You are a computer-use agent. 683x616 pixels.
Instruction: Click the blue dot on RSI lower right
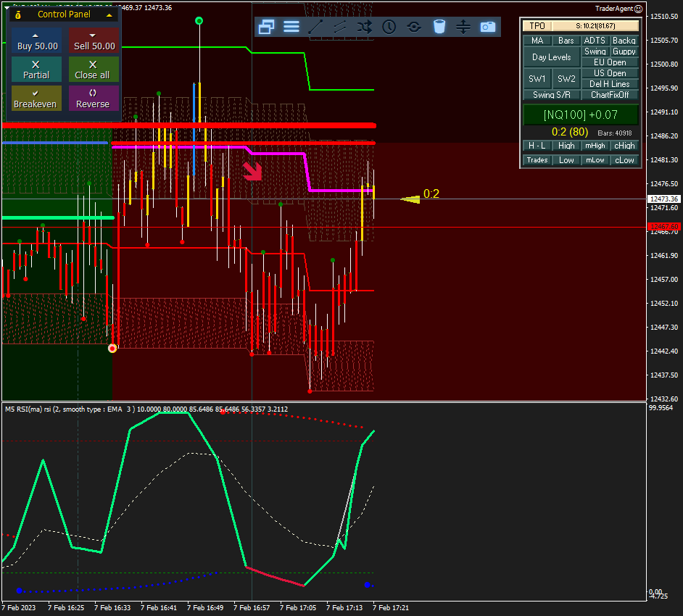point(367,585)
